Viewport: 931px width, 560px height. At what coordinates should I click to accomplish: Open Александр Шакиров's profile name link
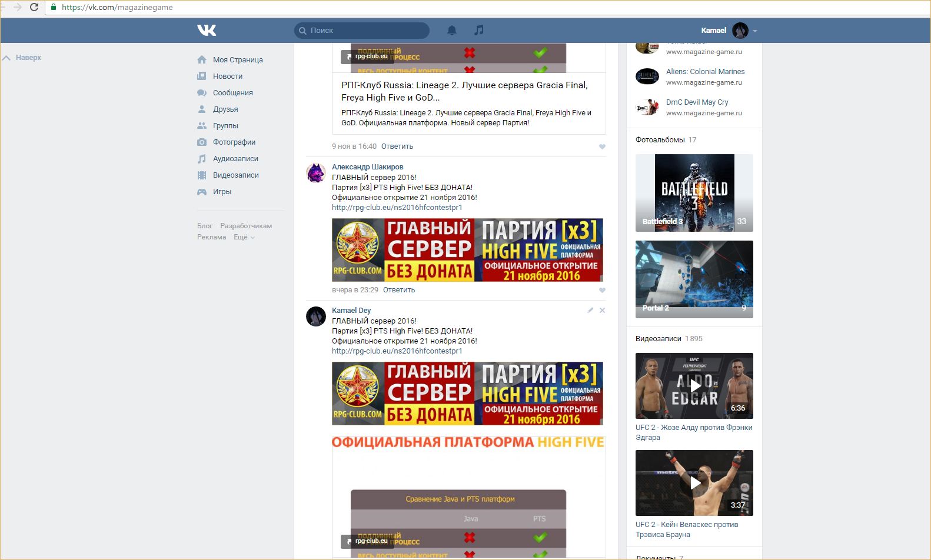tap(368, 167)
